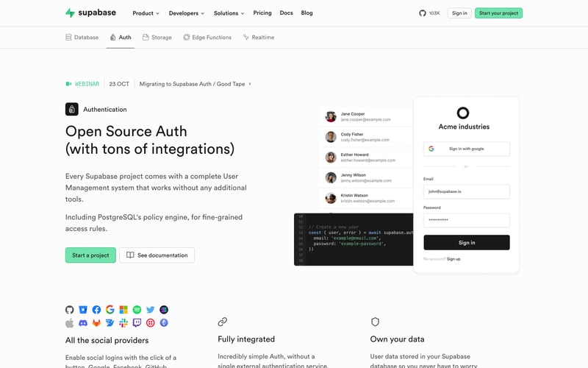Click the Own your data heading
This screenshot has height=368, width=588.
[397, 339]
